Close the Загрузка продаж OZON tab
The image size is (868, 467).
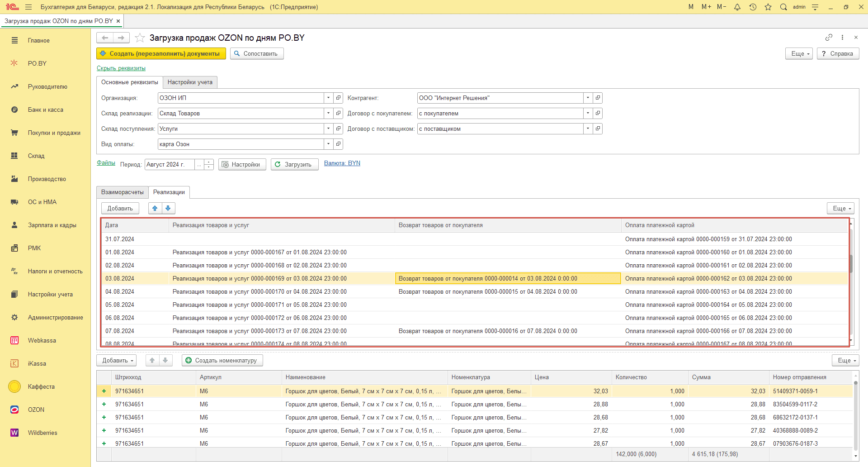(x=118, y=21)
